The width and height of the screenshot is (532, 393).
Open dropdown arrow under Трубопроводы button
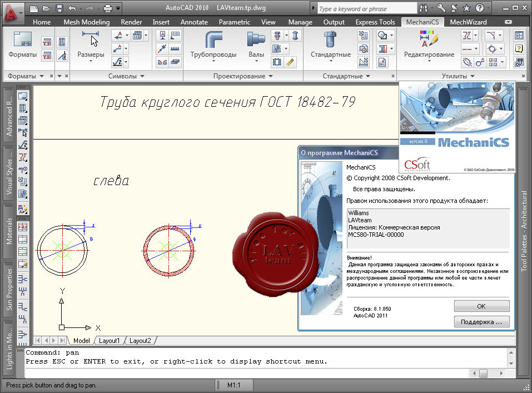(x=213, y=61)
